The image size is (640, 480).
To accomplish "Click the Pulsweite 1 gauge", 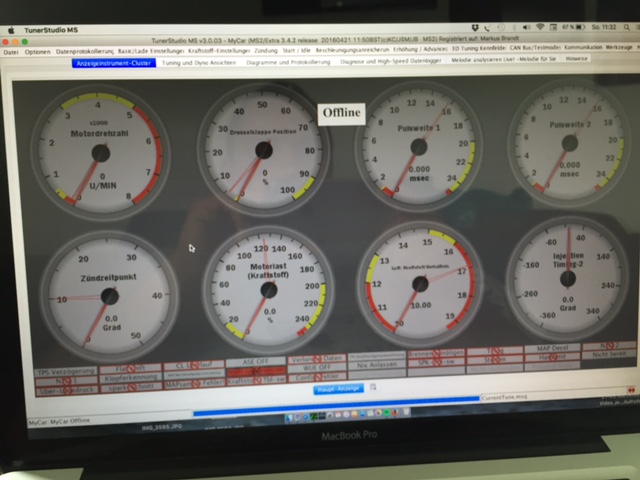I will (419, 150).
